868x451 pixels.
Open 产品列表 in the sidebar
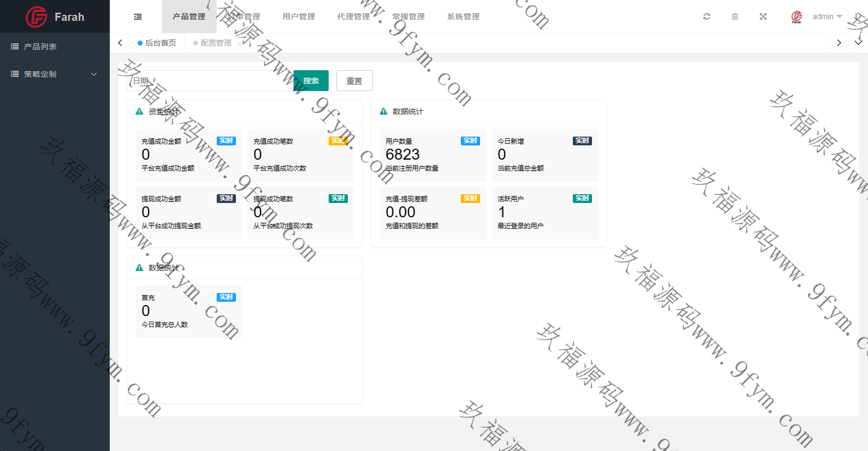[x=40, y=47]
